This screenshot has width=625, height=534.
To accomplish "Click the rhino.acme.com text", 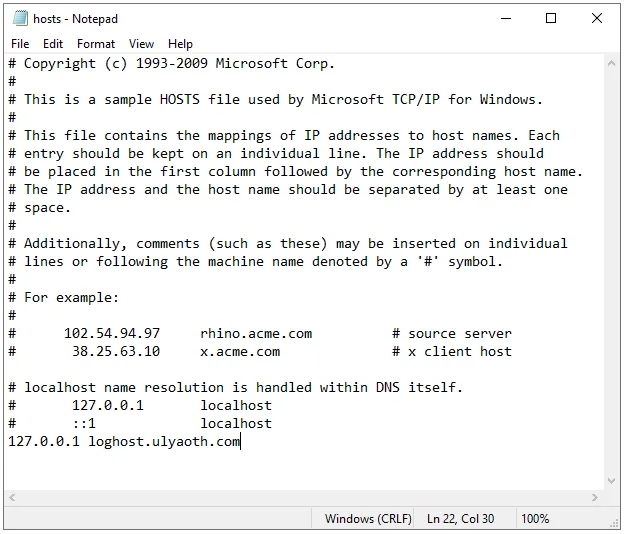I will 256,333.
